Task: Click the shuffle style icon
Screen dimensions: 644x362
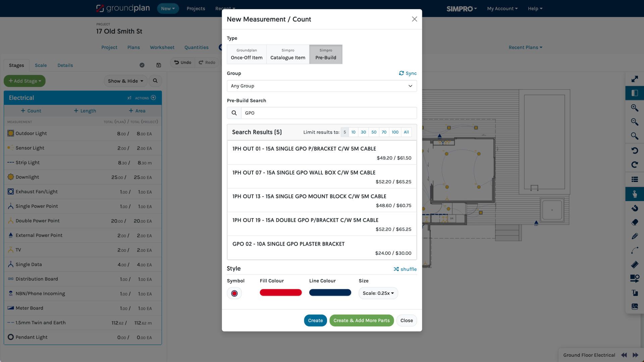Action: click(x=396, y=269)
